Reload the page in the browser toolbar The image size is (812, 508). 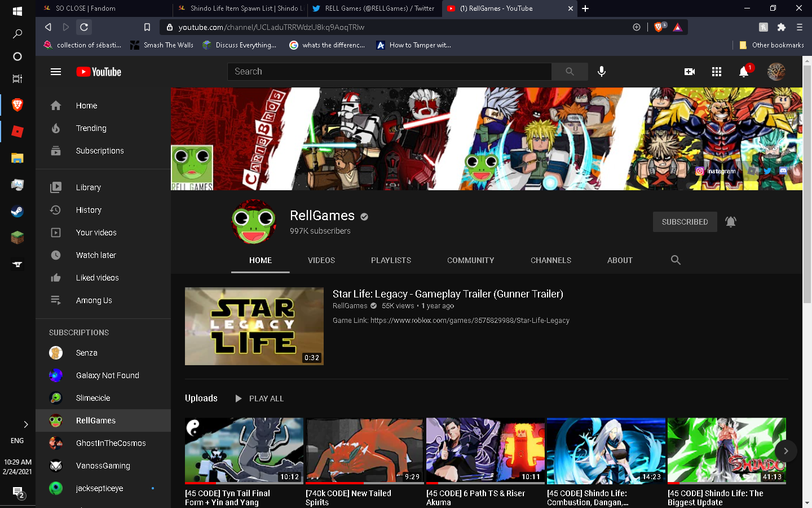pyautogui.click(x=84, y=27)
